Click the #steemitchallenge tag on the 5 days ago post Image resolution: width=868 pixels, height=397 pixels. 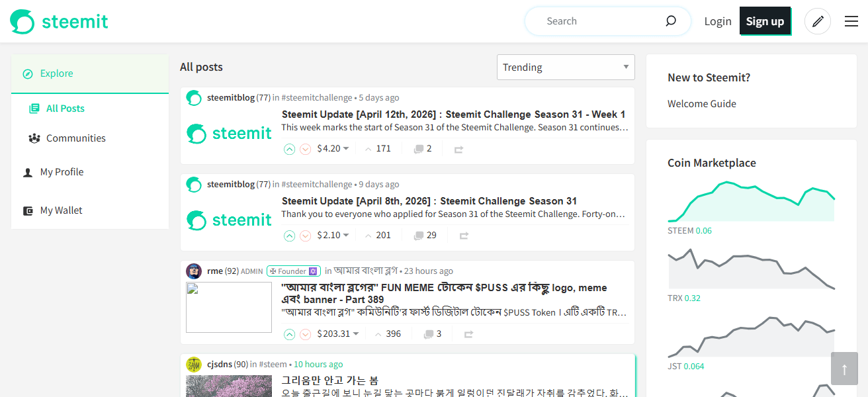click(316, 98)
